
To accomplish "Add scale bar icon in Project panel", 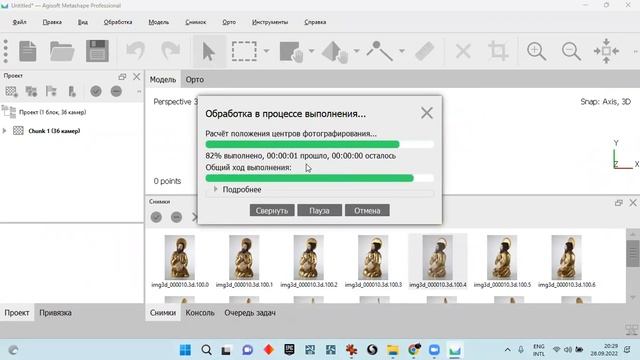I will [72, 91].
